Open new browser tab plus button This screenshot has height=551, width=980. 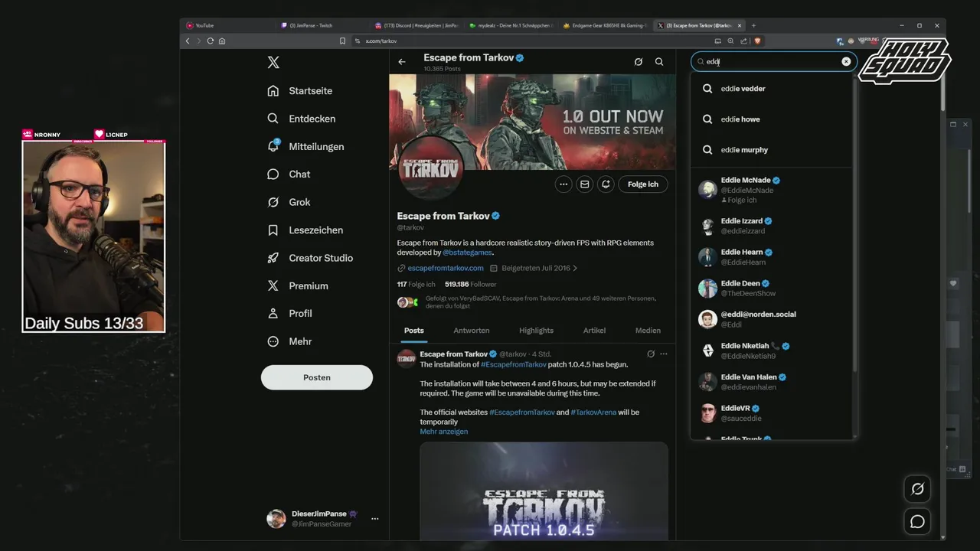pos(753,25)
